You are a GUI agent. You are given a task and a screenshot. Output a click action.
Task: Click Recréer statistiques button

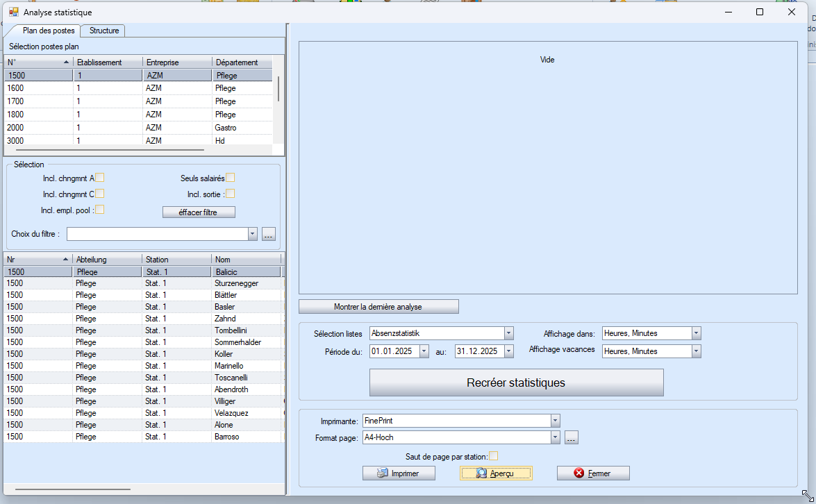[516, 383]
